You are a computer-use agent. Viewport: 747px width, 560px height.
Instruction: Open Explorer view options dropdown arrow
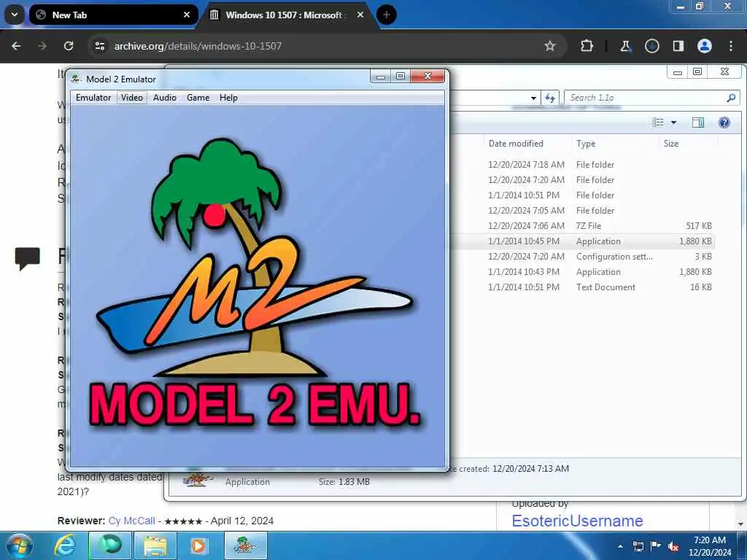click(x=673, y=122)
